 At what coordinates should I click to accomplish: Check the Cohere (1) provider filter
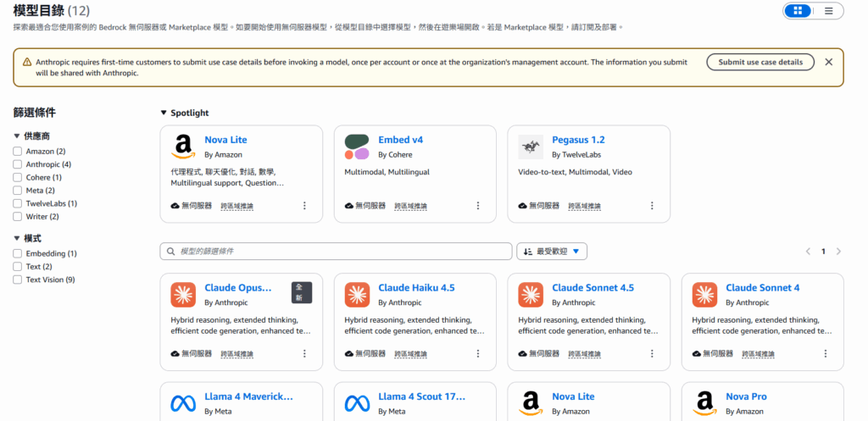18,178
